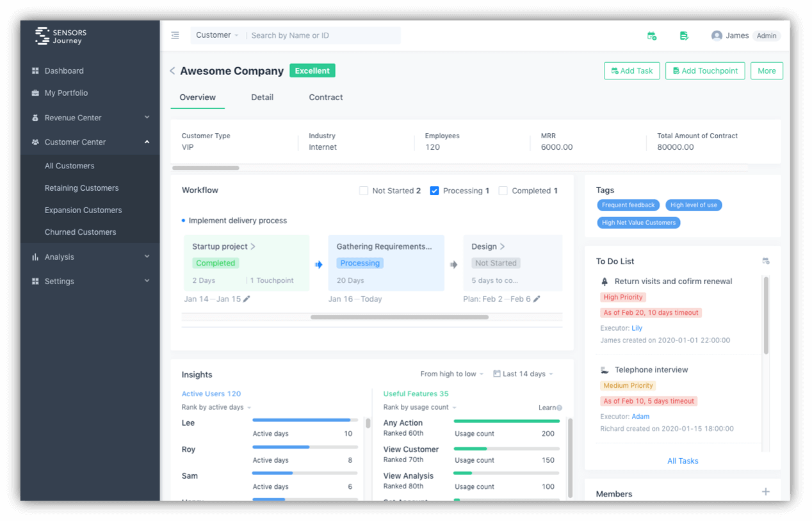This screenshot has width=812, height=521.
Task: Click the calendar icon beside Last 14 days
Action: (497, 374)
